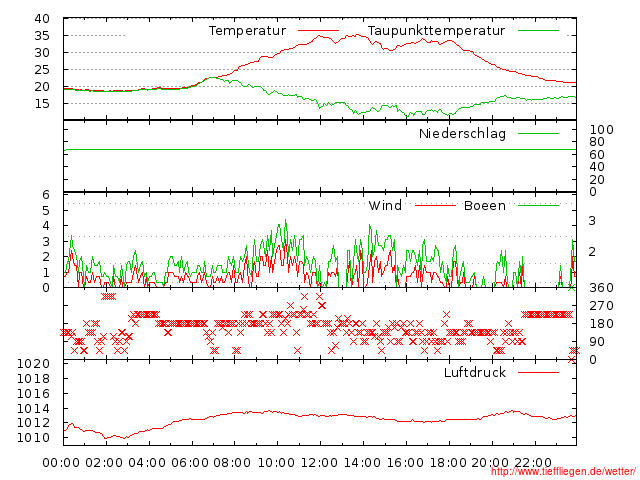Click the 6 wind speed axis value
640x480 pixels.
click(46, 195)
